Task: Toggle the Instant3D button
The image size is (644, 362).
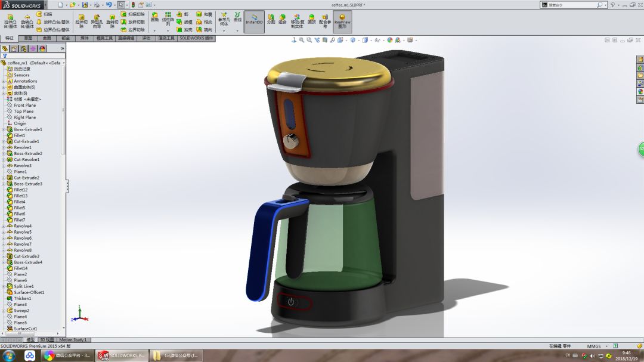Action: 254,21
